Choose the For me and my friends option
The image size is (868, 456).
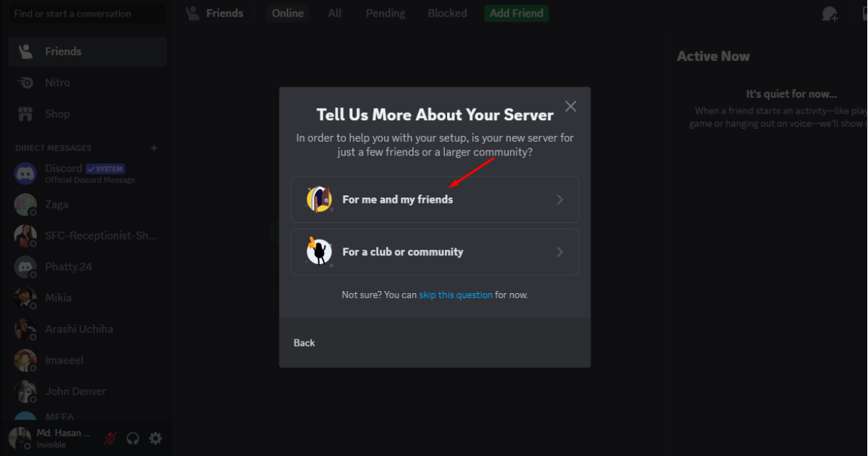[435, 200]
